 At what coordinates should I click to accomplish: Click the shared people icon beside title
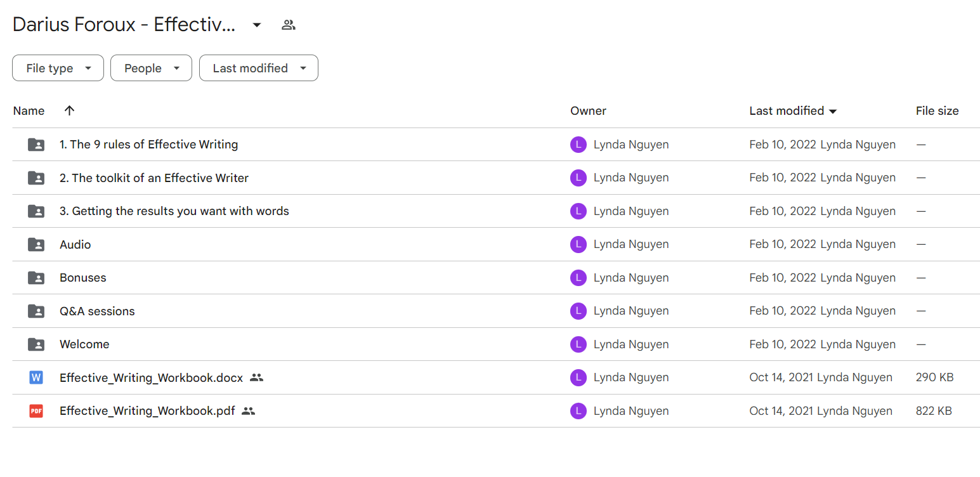(289, 25)
